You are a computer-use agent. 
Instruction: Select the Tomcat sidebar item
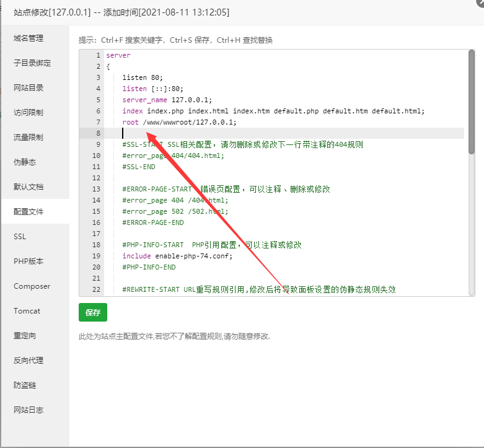pyautogui.click(x=27, y=311)
